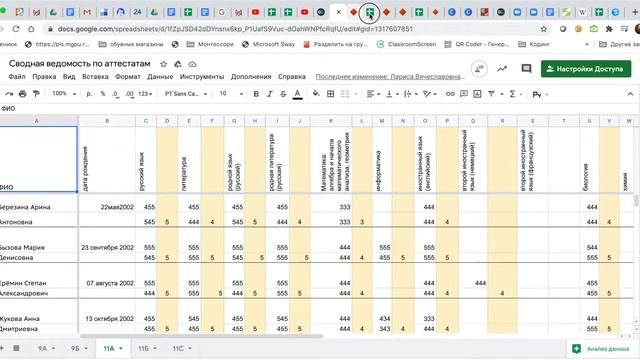Image resolution: width=640 pixels, height=360 pixels.
Task: Open the input tools Ру icon
Action: coord(537,95)
